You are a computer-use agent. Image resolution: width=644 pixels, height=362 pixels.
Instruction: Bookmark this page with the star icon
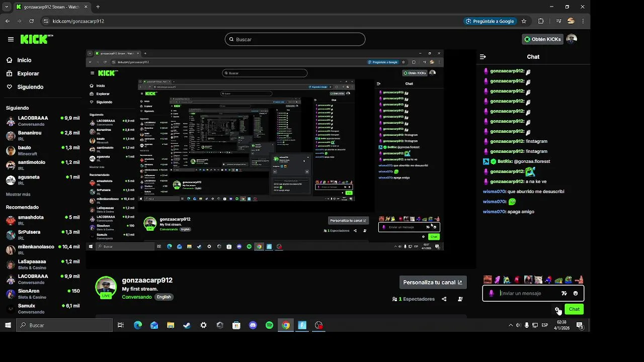[524, 21]
